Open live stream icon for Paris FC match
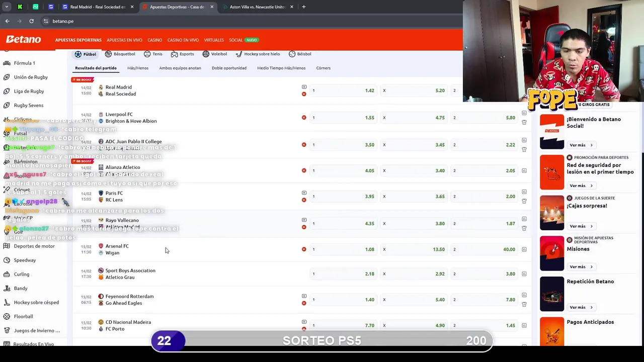The width and height of the screenshot is (644, 362). pos(304,193)
